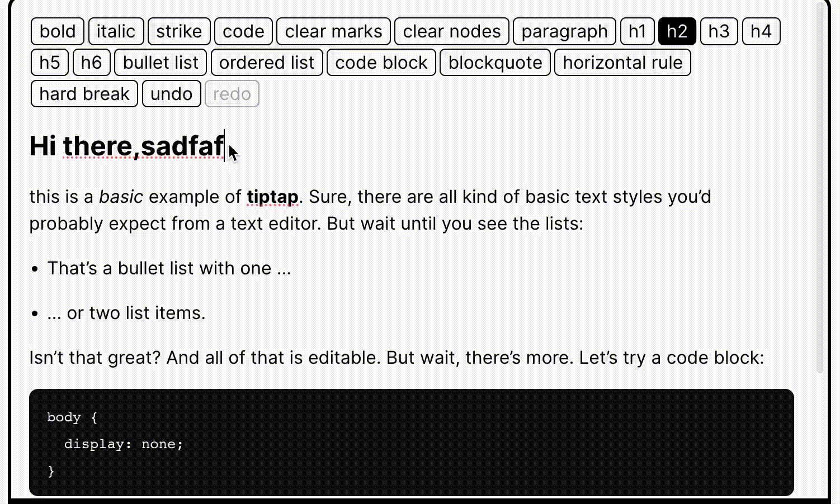The image size is (840, 504).
Task: Undo the last edit
Action: point(172,93)
